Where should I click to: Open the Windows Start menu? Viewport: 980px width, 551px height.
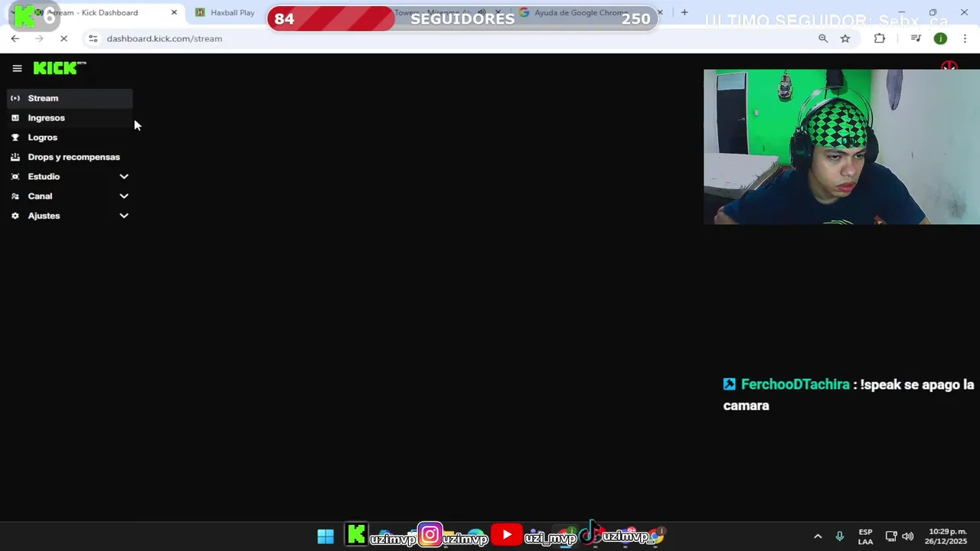325,536
